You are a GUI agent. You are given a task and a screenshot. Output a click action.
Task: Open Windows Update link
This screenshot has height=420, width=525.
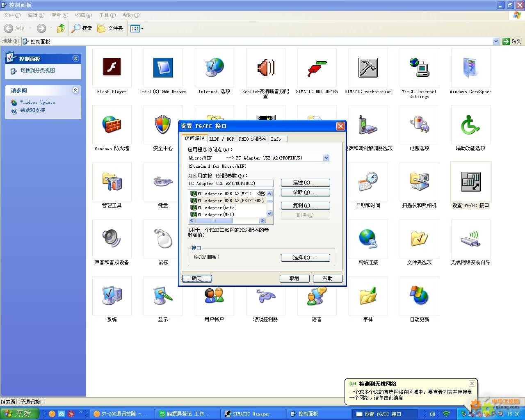(x=37, y=103)
